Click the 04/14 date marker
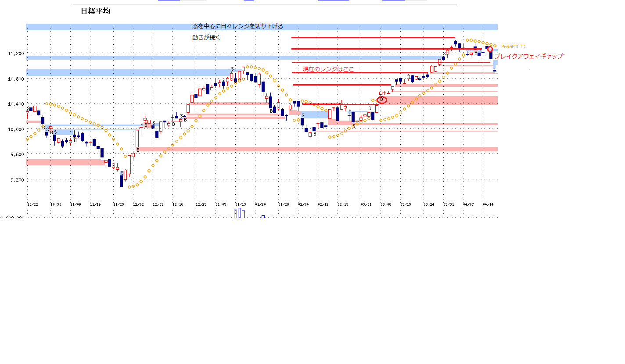 (488, 204)
